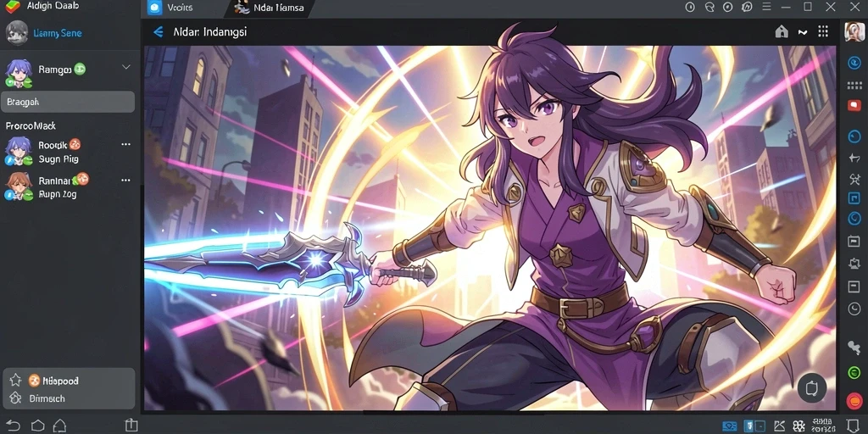The image size is (868, 434).
Task: Toggle the orange badge beside Roorgk
Action: pyautogui.click(x=75, y=145)
